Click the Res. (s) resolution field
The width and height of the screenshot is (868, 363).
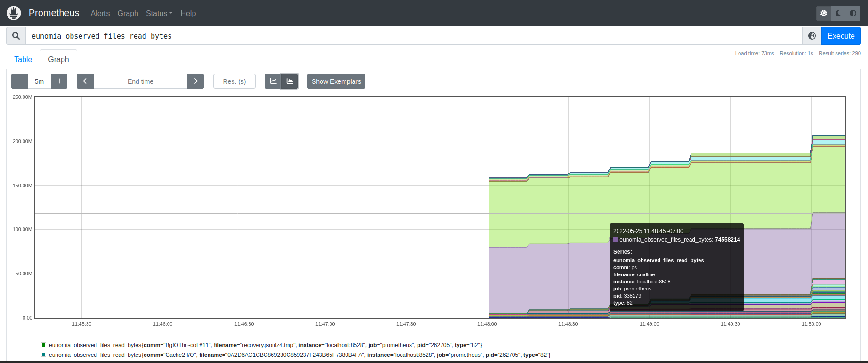[x=234, y=81]
